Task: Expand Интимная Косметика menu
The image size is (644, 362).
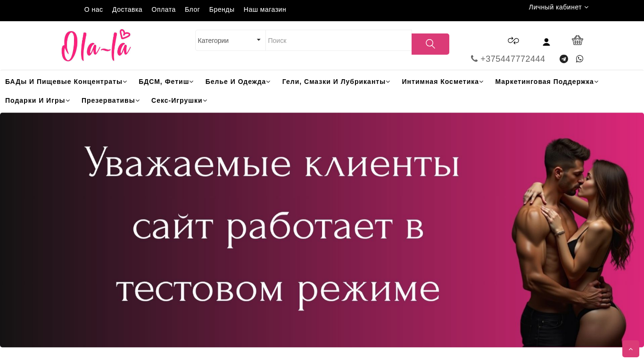Action: pos(443,82)
